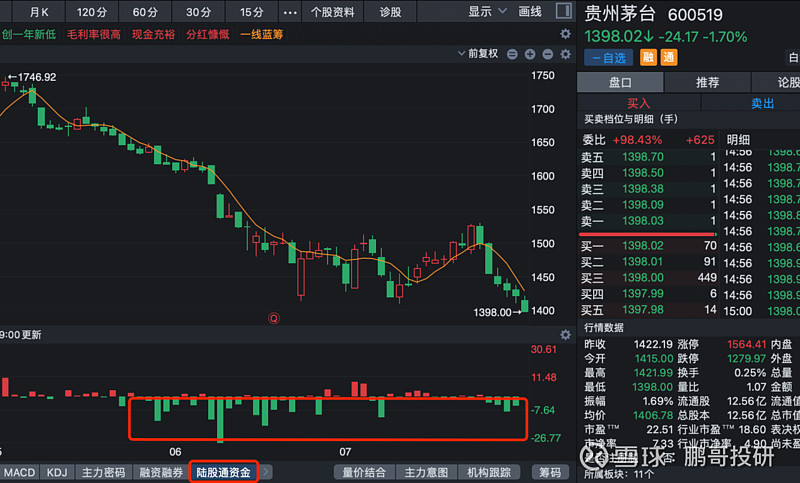Image resolution: width=800 pixels, height=483 pixels.
Task: Toggle the right side panel layout icon
Action: (563, 11)
